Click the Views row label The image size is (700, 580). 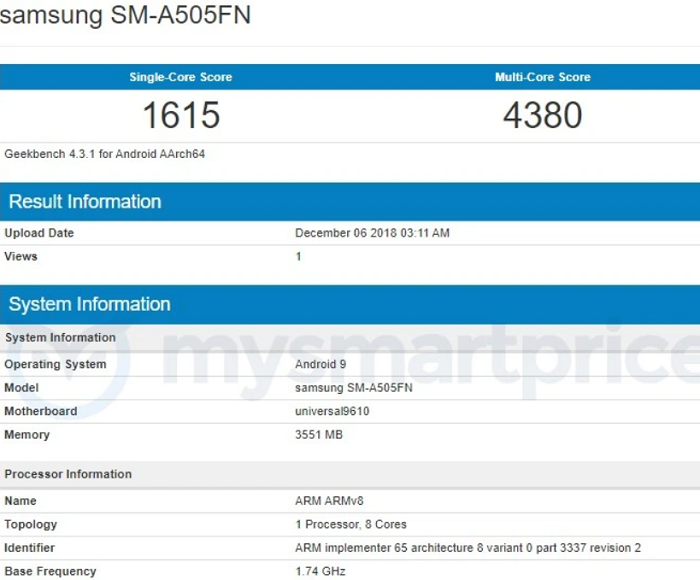21,256
